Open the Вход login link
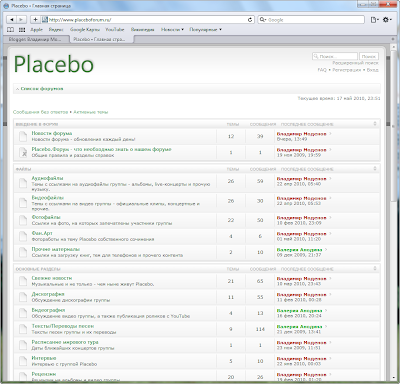 point(373,70)
